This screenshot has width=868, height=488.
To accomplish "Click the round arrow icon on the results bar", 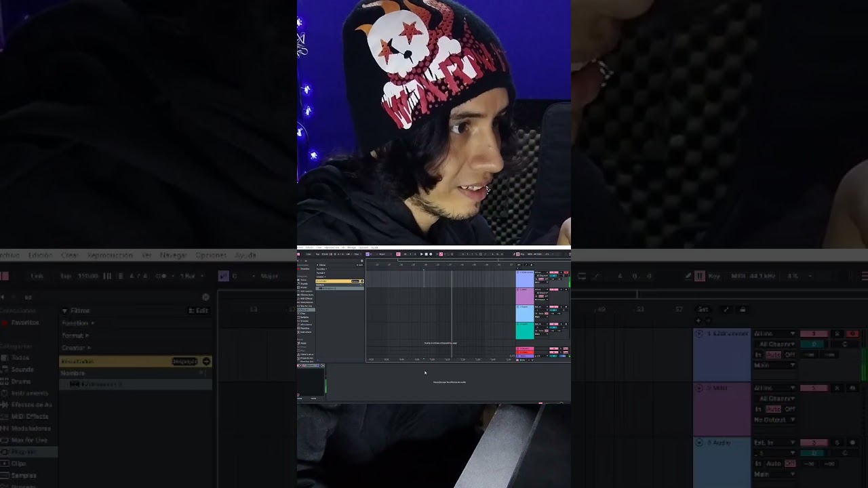I will [362, 281].
